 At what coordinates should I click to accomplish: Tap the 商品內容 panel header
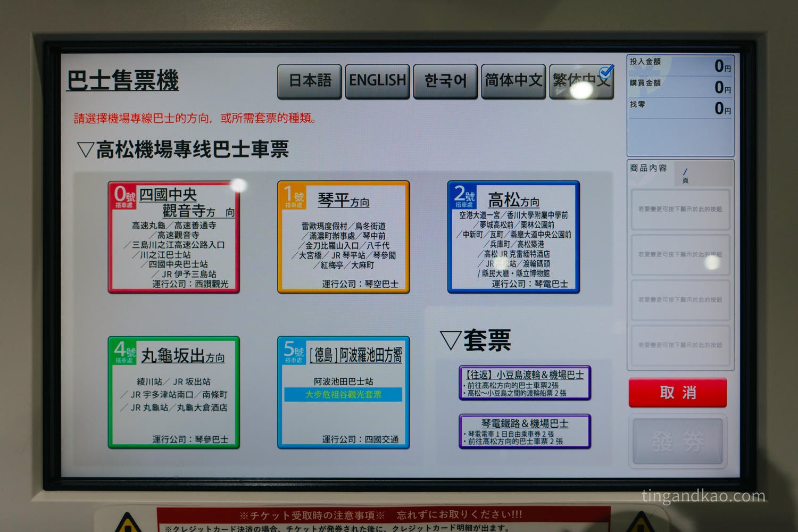(649, 168)
